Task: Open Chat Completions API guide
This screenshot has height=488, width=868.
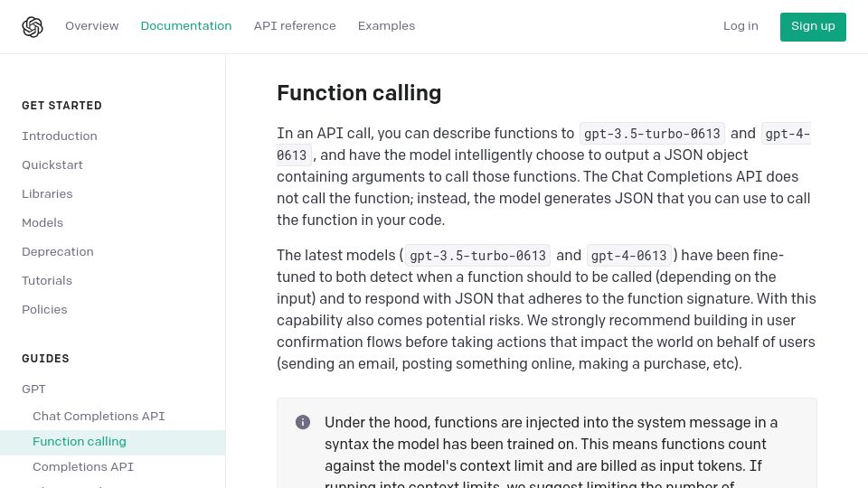Action: 99,416
